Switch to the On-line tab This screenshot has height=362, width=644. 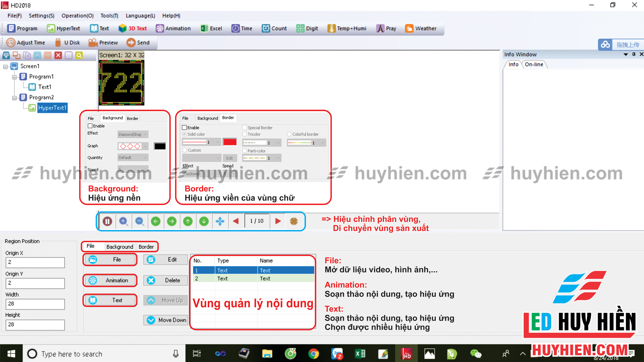tap(534, 64)
